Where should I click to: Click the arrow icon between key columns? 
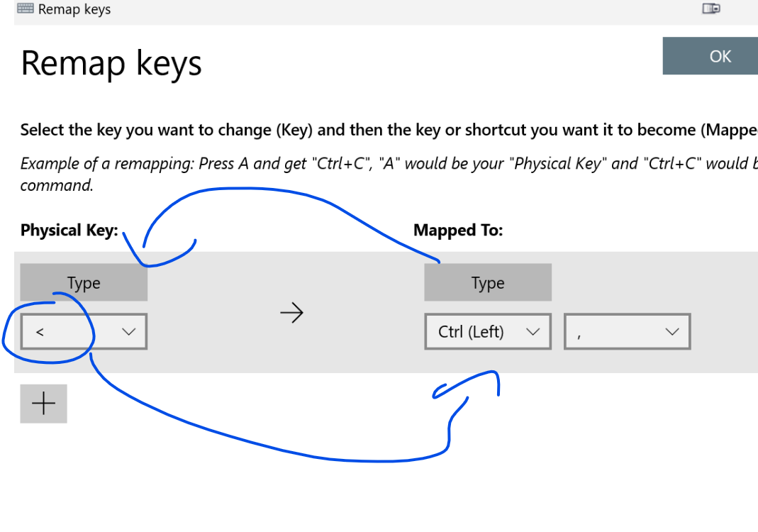coord(292,312)
